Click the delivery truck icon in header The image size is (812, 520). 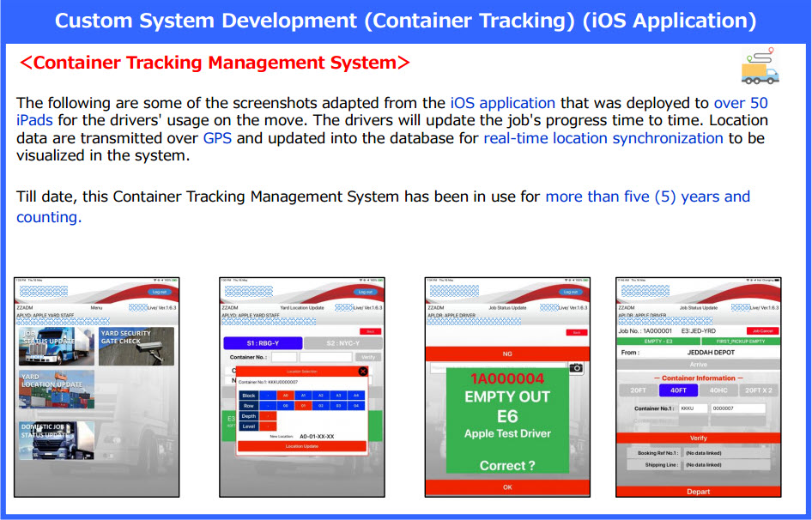point(758,65)
